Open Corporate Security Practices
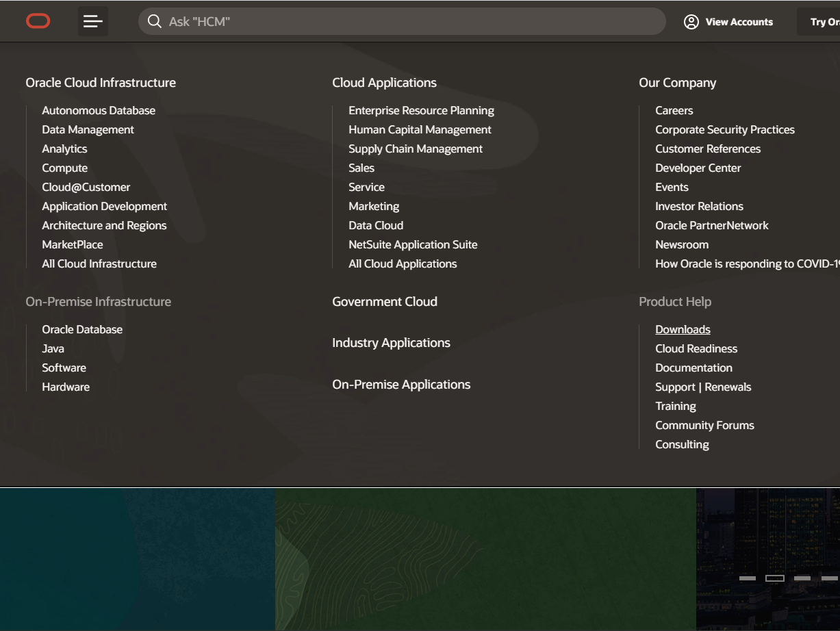This screenshot has height=631, width=840. 725,130
